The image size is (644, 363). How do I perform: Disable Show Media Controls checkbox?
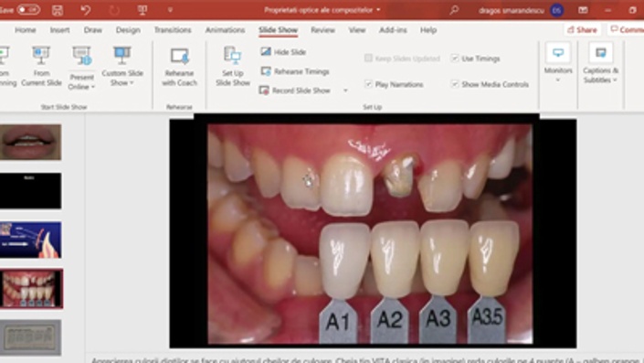coord(454,84)
